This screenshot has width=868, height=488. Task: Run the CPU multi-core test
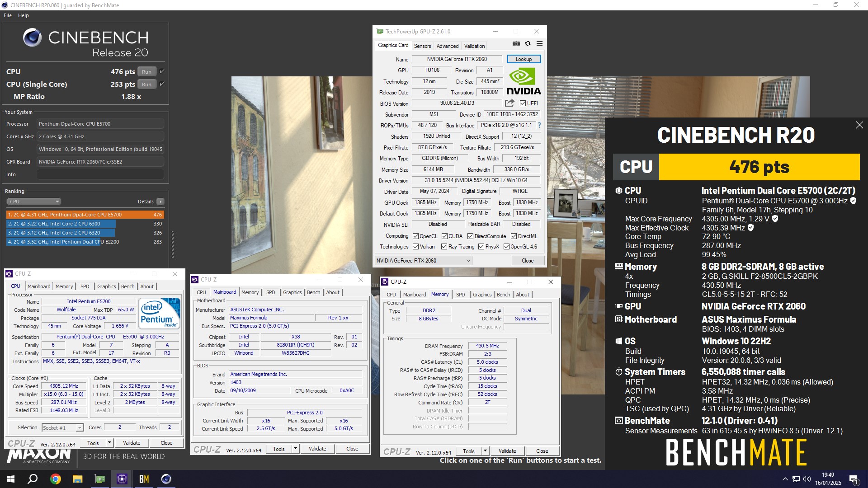(146, 71)
